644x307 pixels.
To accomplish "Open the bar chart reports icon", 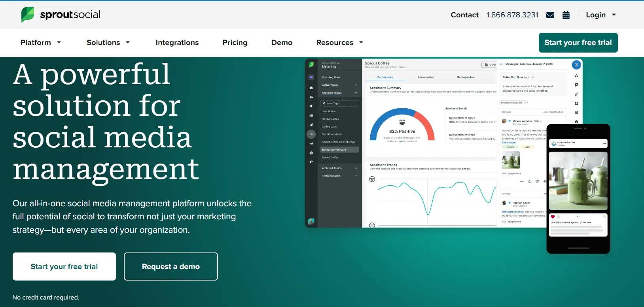I will 311,143.
